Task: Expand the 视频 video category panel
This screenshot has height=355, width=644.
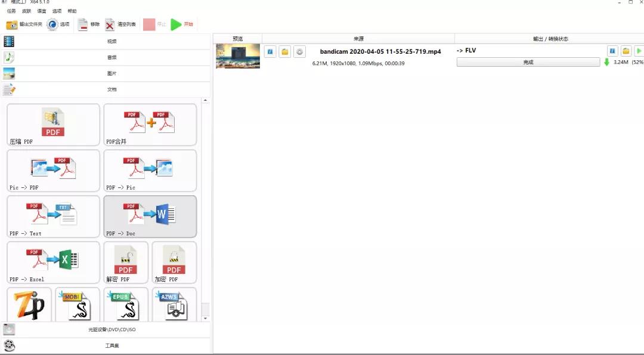Action: (106, 42)
